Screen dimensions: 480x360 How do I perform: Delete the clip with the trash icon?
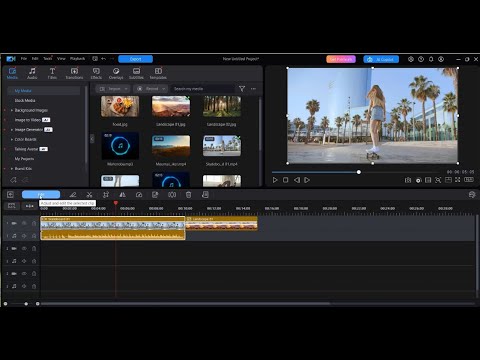coord(188,195)
